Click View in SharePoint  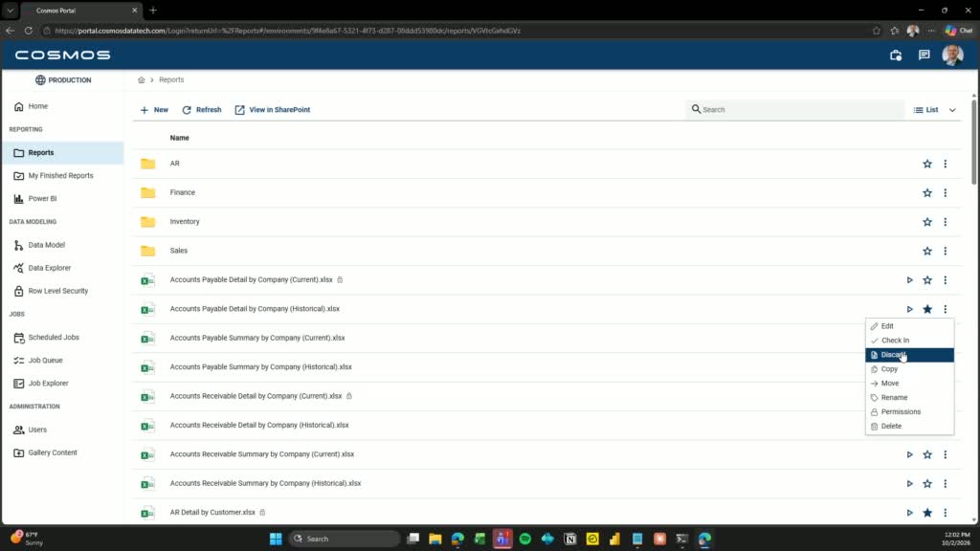pyautogui.click(x=273, y=110)
